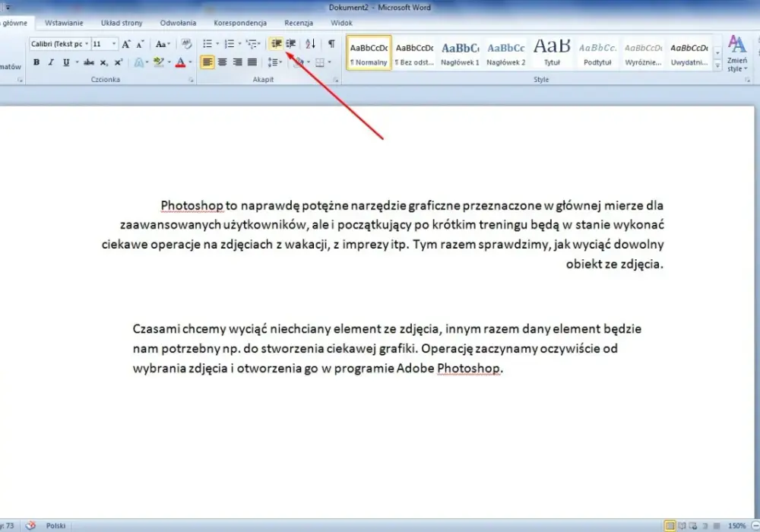The image size is (760, 532).
Task: Click the Print Layout view icon
Action: coord(670,526)
